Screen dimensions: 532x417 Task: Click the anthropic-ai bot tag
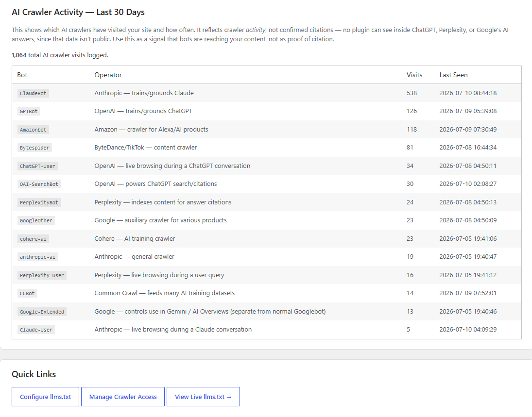click(38, 257)
